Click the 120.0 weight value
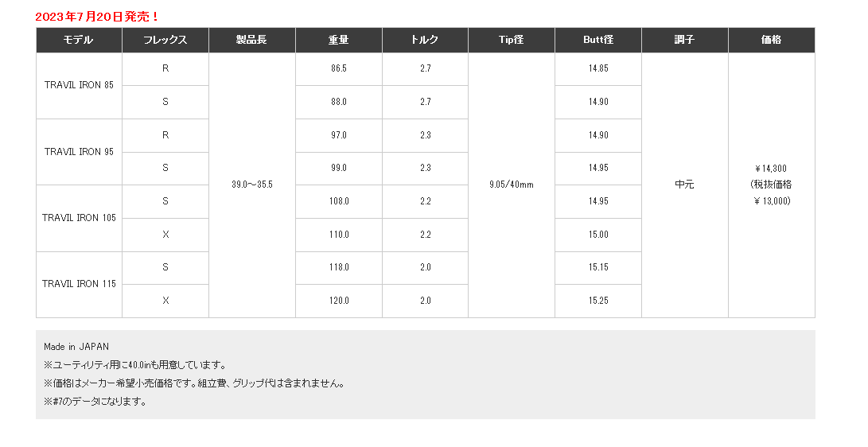Viewport: 868px width, 447px height. [339, 301]
